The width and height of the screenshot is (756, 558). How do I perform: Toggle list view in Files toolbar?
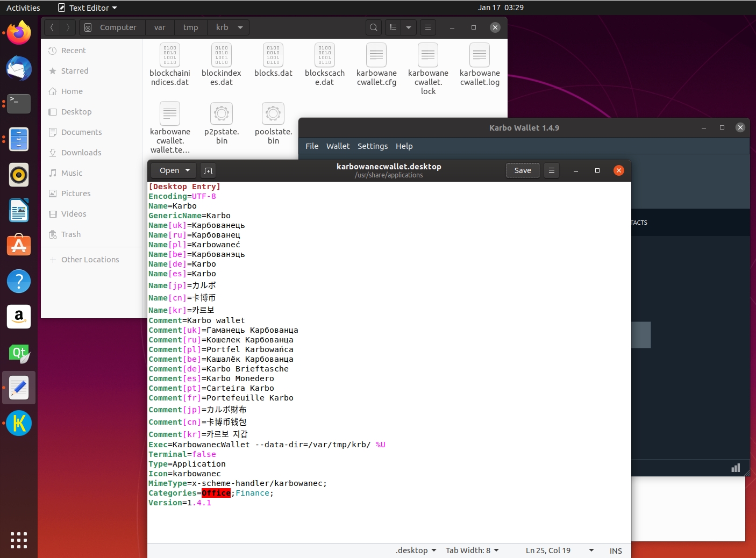[x=393, y=27]
